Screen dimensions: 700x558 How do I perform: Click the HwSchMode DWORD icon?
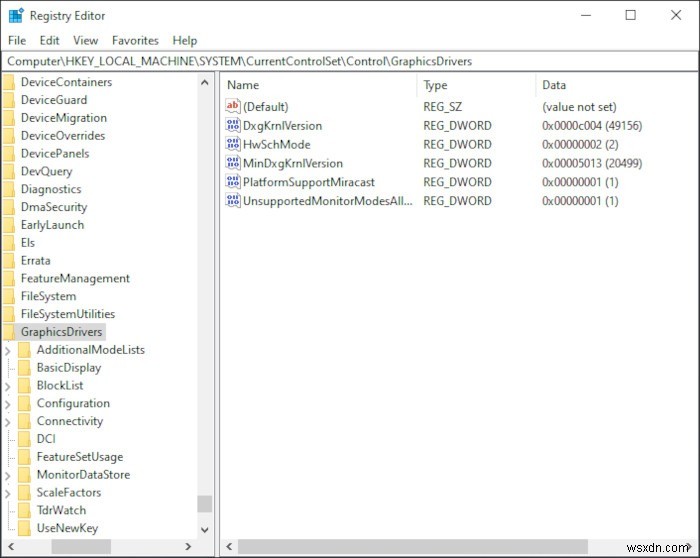tap(233, 144)
